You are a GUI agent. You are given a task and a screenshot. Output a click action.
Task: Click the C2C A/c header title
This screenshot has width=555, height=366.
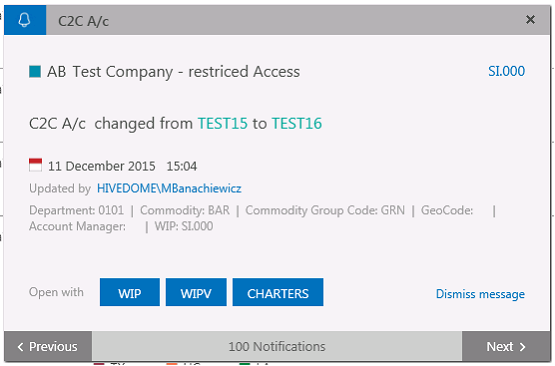(84, 21)
